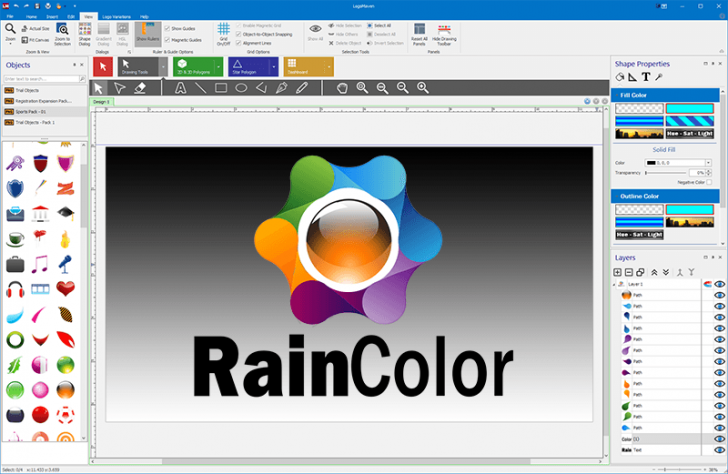Open the Help tab

(144, 16)
